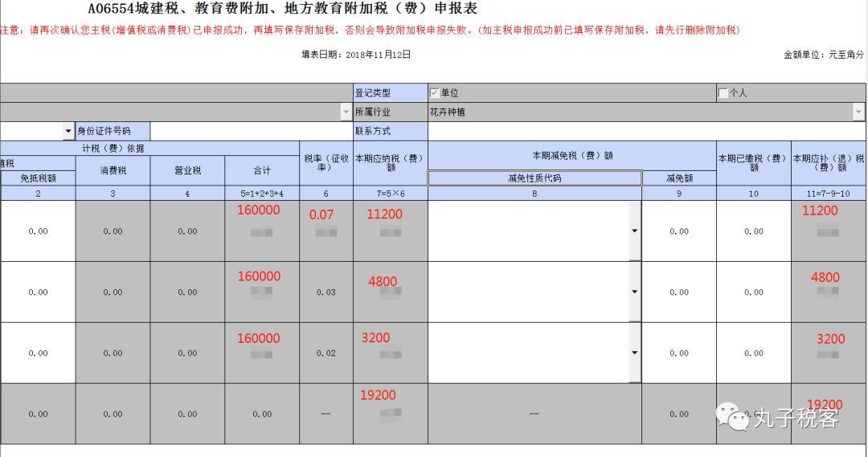Select the 免抵税额 cell in the first row
Viewport: 868px width, 457px height.
click(38, 231)
